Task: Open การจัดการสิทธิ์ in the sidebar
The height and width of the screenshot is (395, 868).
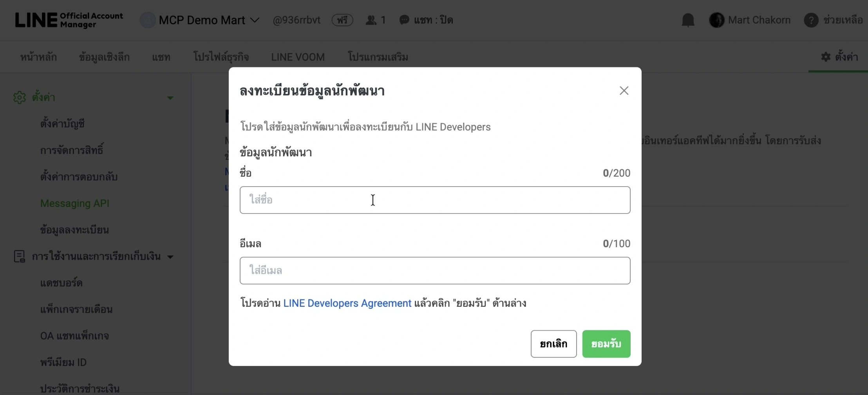Action: pos(72,150)
